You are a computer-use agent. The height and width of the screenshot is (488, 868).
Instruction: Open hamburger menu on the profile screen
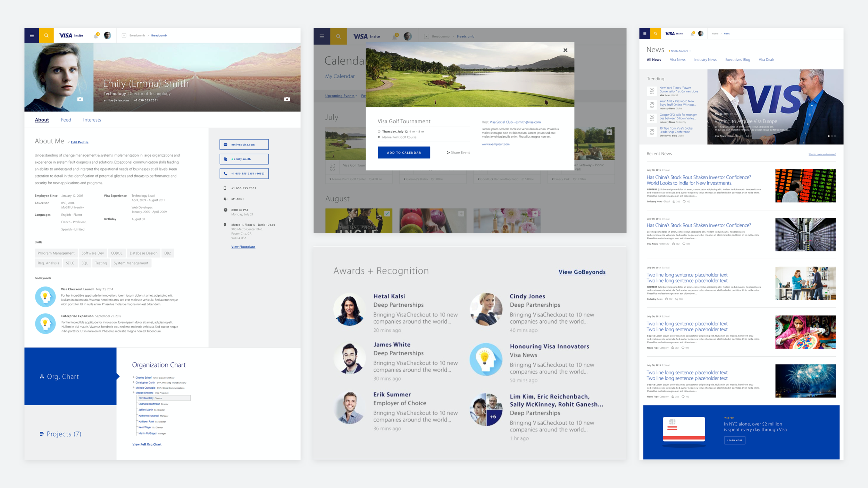[32, 35]
